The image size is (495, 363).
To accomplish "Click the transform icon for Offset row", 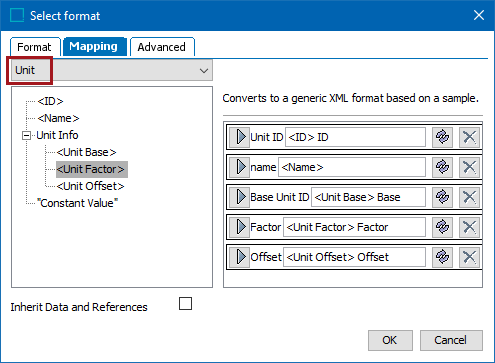I will pos(442,257).
